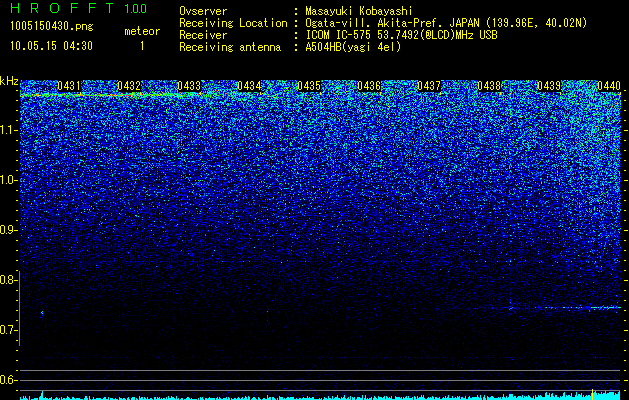Click the 0438 time marker

489,86
